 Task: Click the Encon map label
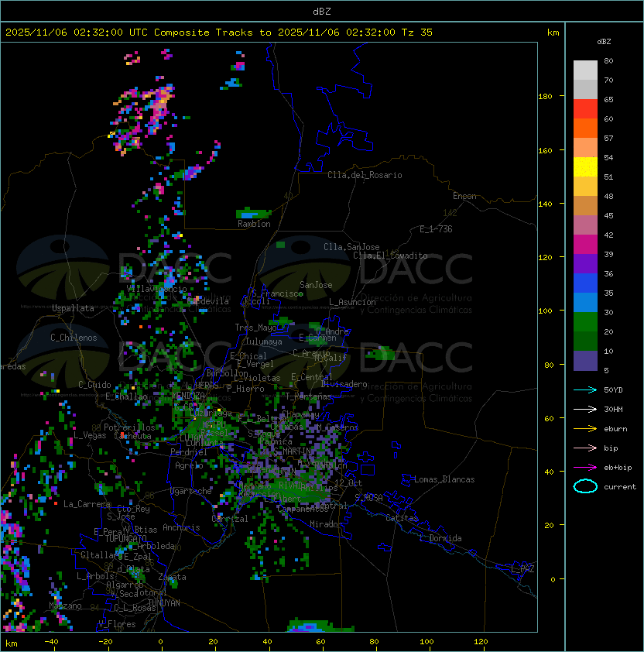pyautogui.click(x=464, y=196)
